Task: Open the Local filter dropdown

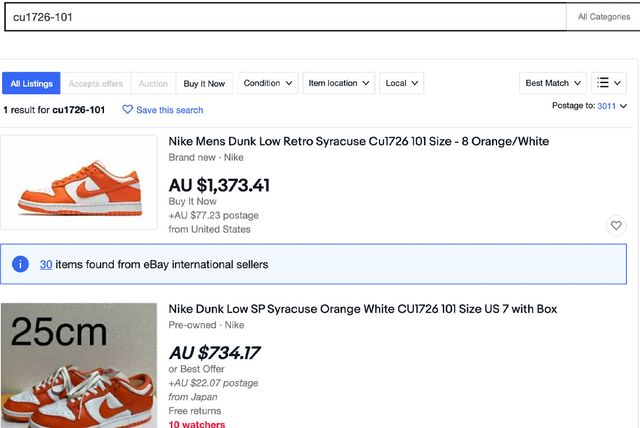Action: point(402,83)
